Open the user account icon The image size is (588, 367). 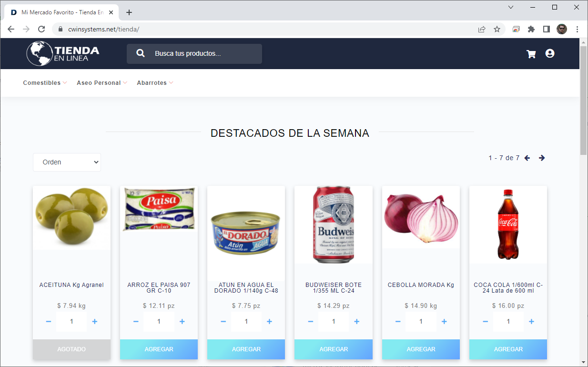(550, 53)
